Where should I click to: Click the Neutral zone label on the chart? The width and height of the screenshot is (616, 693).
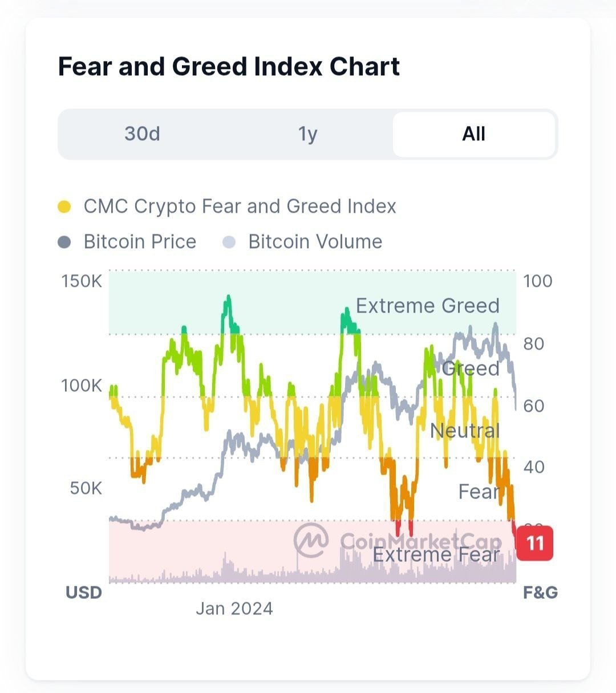click(464, 431)
